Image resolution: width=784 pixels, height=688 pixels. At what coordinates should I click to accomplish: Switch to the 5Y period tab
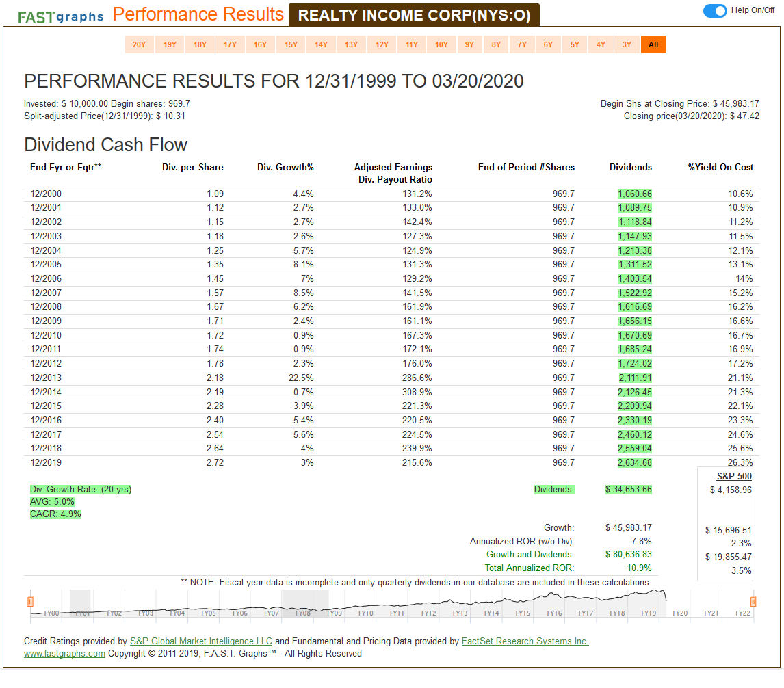pos(575,44)
